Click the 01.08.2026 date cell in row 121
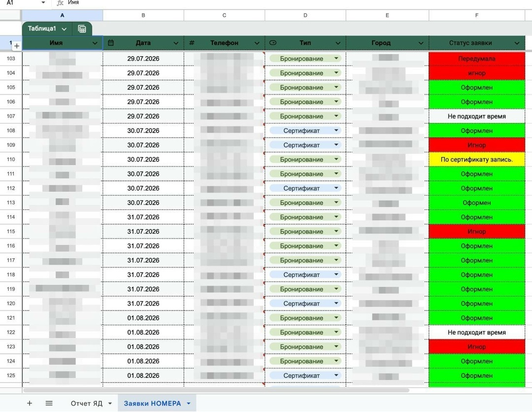 143,318
